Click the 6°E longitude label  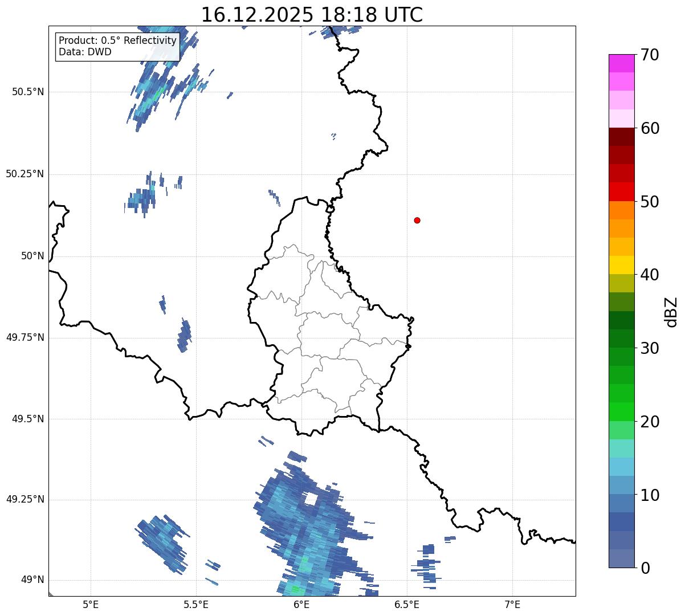tap(301, 604)
